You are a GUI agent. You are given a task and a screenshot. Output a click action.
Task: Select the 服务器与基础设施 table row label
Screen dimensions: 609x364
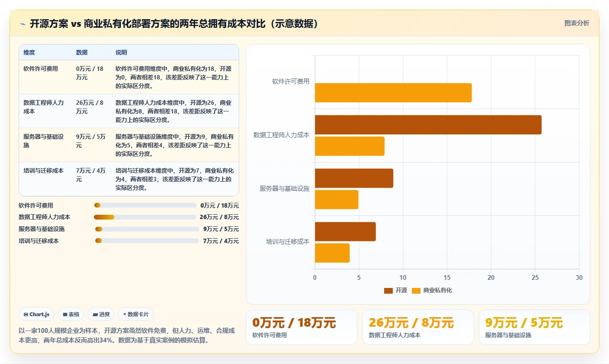coord(44,141)
